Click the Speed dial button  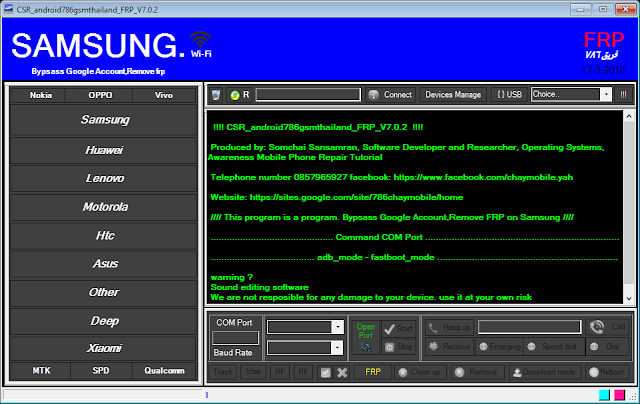pyautogui.click(x=554, y=346)
